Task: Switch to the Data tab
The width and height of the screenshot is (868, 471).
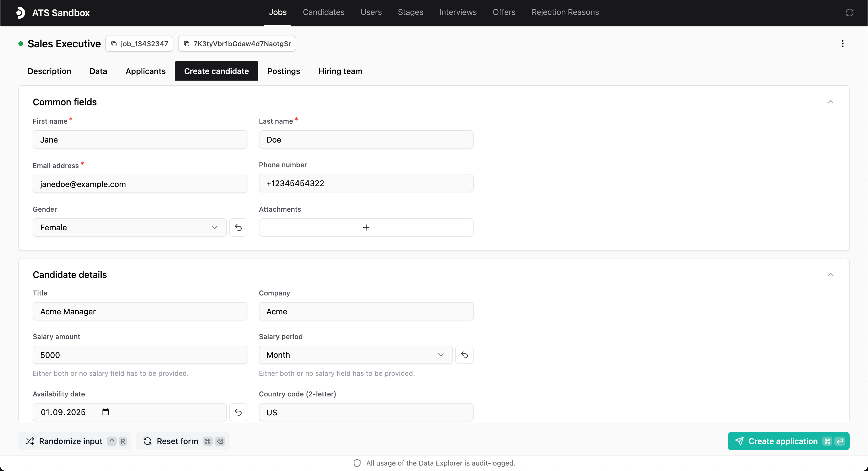Action: (98, 71)
